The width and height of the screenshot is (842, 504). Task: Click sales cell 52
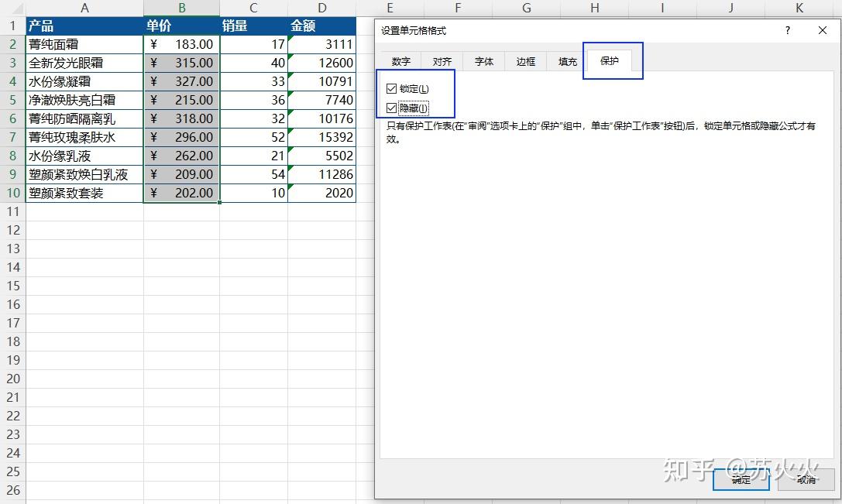click(253, 137)
